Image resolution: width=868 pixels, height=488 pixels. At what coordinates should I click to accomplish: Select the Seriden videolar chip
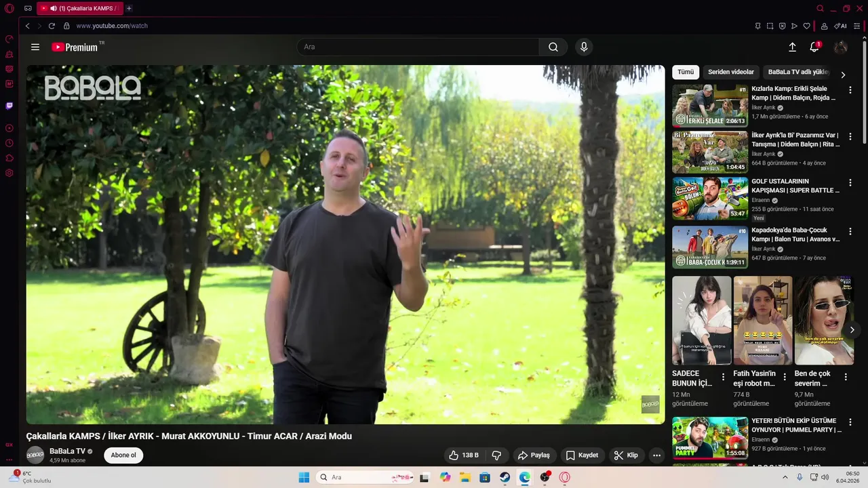pos(731,72)
